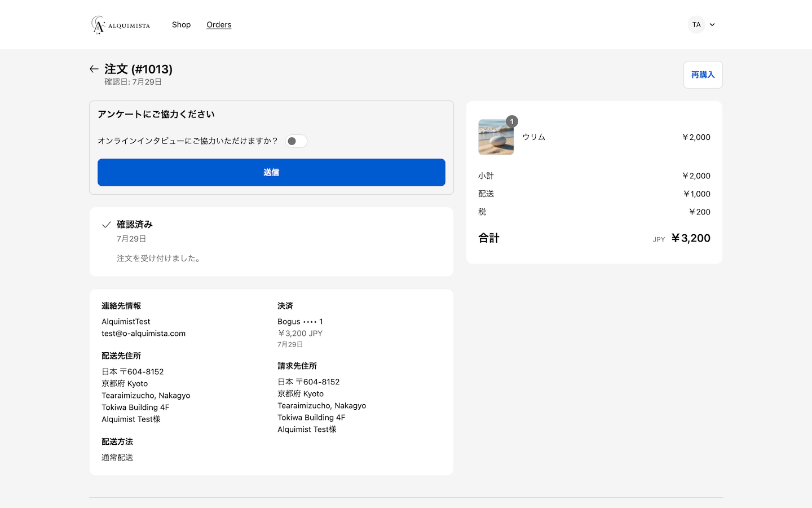Expand the account menu chevron
Image resolution: width=812 pixels, height=508 pixels.
click(712, 25)
